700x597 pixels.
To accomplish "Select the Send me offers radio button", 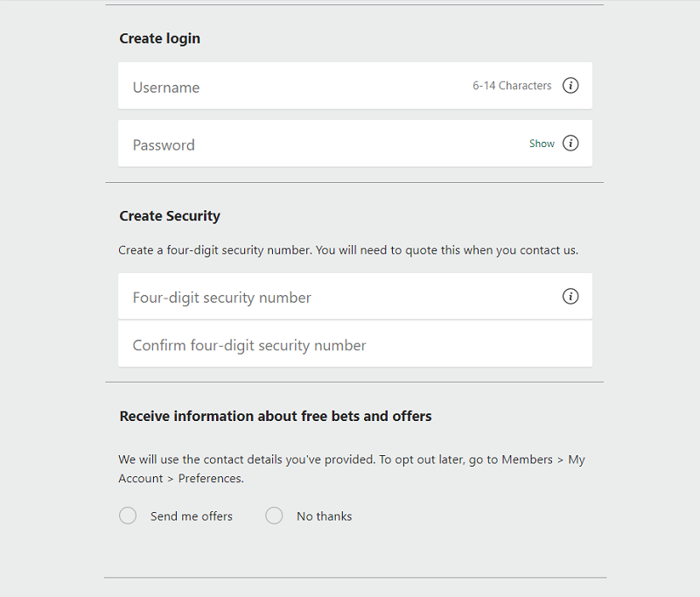I will pos(128,516).
